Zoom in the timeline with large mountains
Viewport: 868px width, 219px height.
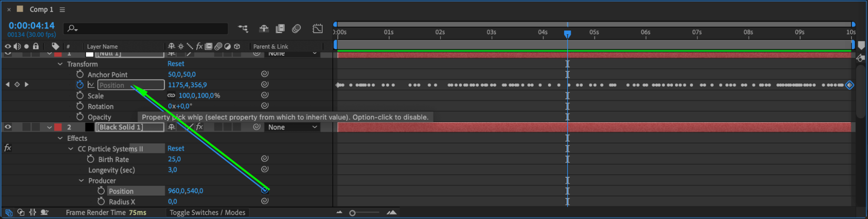(392, 212)
